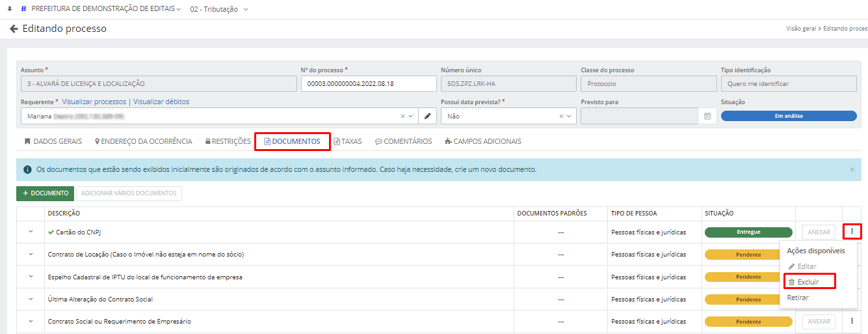Image resolution: width=868 pixels, height=334 pixels.
Task: Click the pencil icon to edit Requerente
Action: coord(427,116)
